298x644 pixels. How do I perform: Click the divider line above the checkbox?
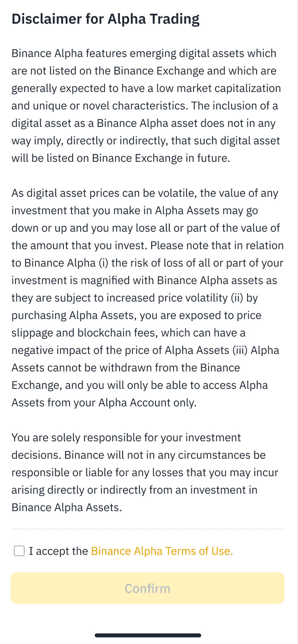coord(148,528)
